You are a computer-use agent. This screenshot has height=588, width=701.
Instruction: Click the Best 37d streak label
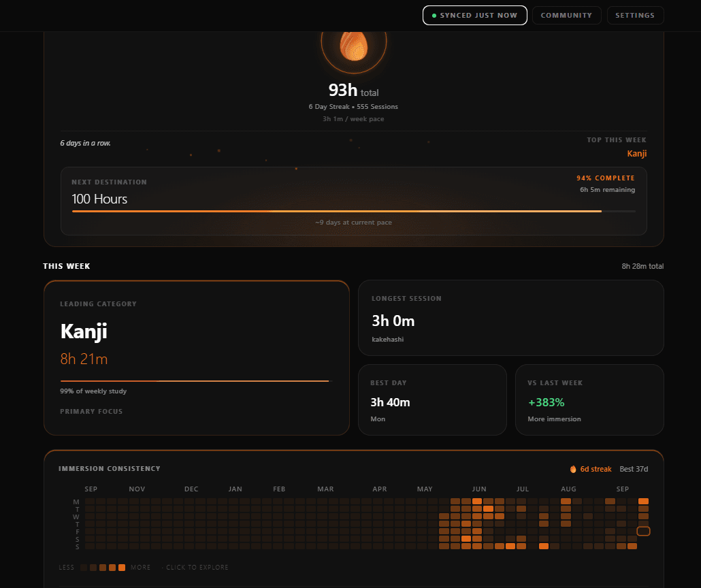click(634, 469)
